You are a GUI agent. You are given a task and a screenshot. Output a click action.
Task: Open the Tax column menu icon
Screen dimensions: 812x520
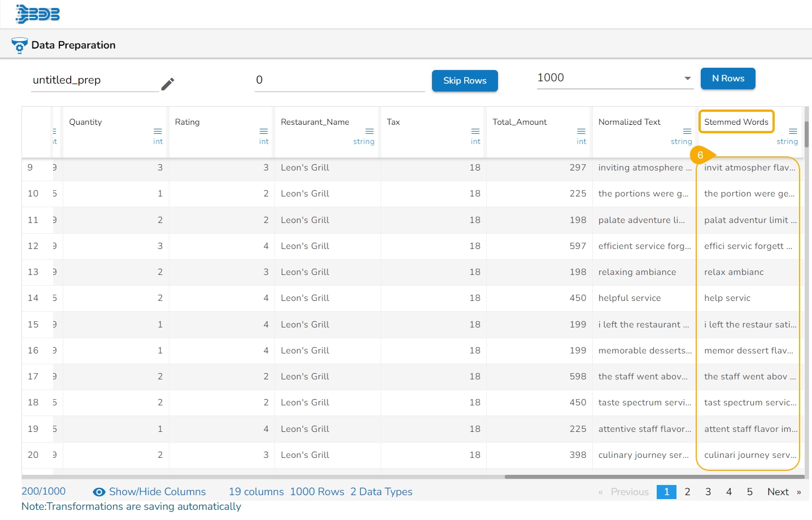coord(475,131)
